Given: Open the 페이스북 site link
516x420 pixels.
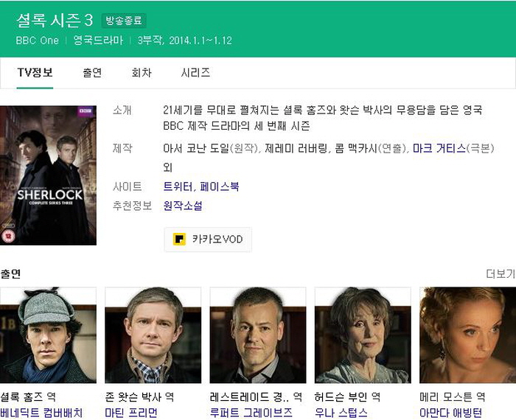Looking at the screenshot, I should [x=219, y=186].
